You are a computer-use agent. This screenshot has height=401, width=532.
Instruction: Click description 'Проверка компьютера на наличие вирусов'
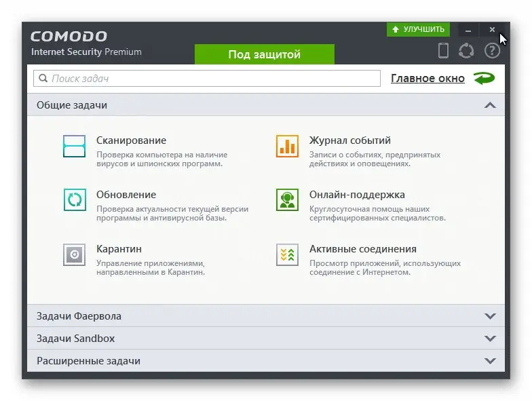161,159
